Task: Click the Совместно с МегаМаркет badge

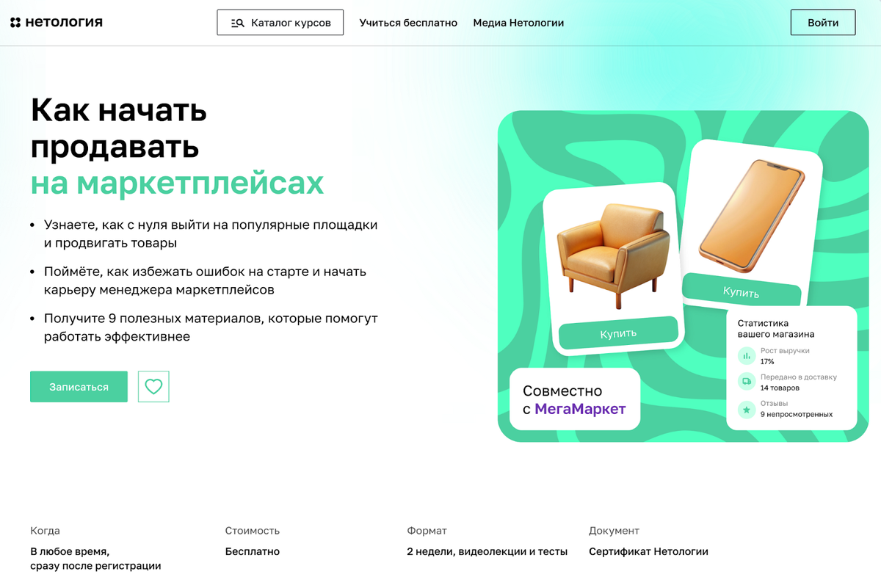Action: pos(575,399)
